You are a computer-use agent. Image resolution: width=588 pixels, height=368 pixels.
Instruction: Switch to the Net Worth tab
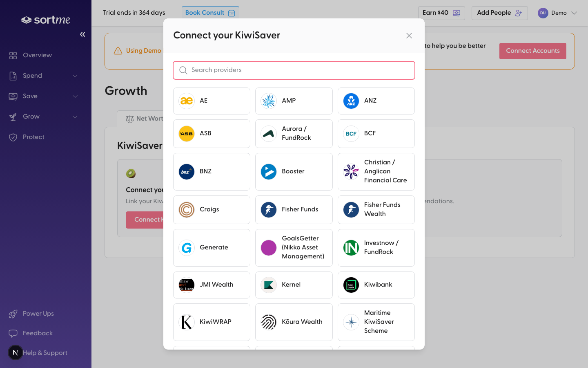(140, 119)
